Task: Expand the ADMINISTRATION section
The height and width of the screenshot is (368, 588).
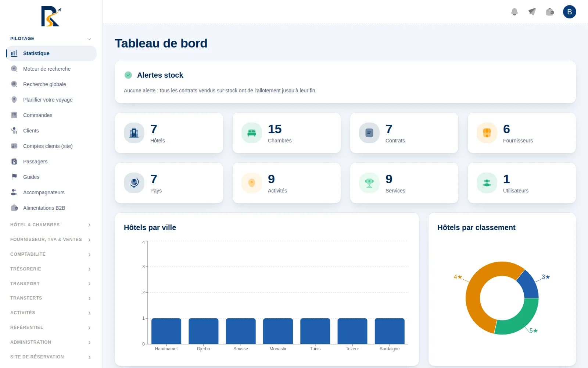Action: tap(51, 342)
